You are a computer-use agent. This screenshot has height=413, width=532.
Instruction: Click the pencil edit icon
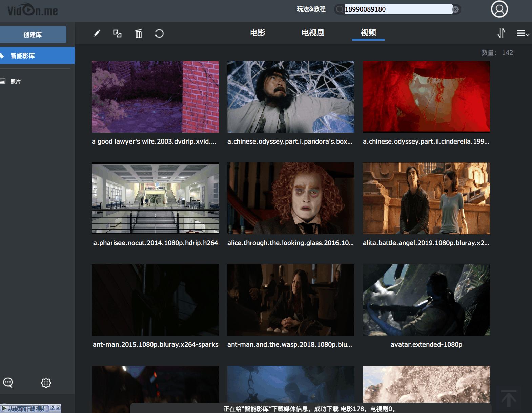coord(97,33)
